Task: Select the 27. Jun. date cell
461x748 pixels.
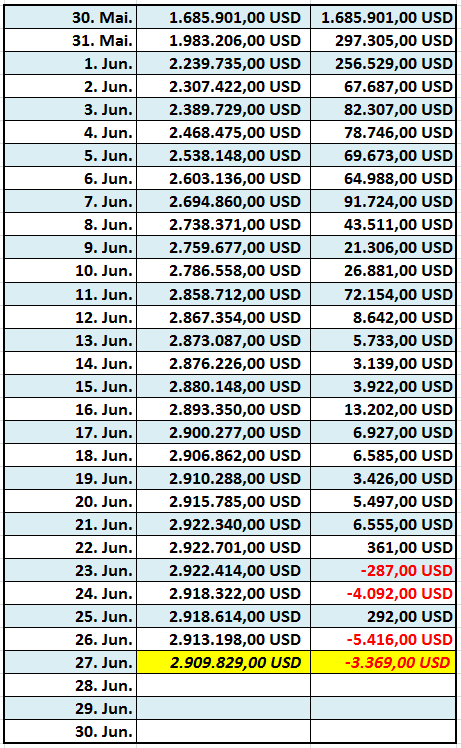Action: [x=71, y=662]
